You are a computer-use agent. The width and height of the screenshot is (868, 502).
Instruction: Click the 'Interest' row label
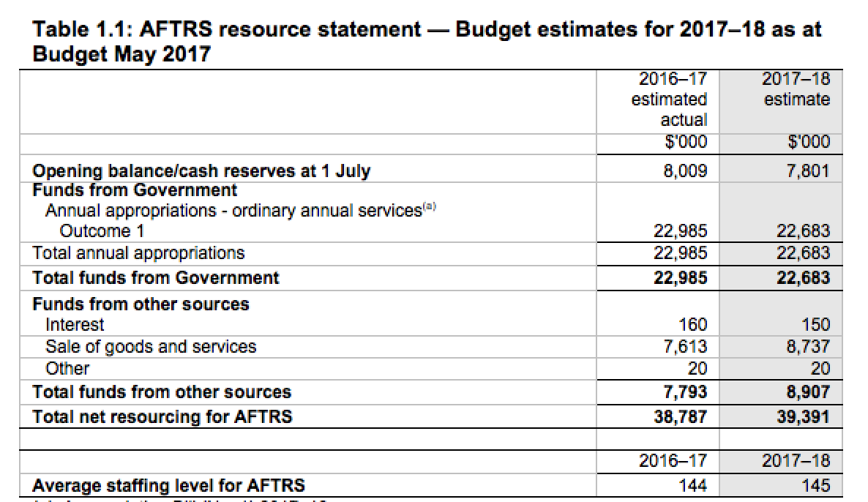pyautogui.click(x=74, y=324)
